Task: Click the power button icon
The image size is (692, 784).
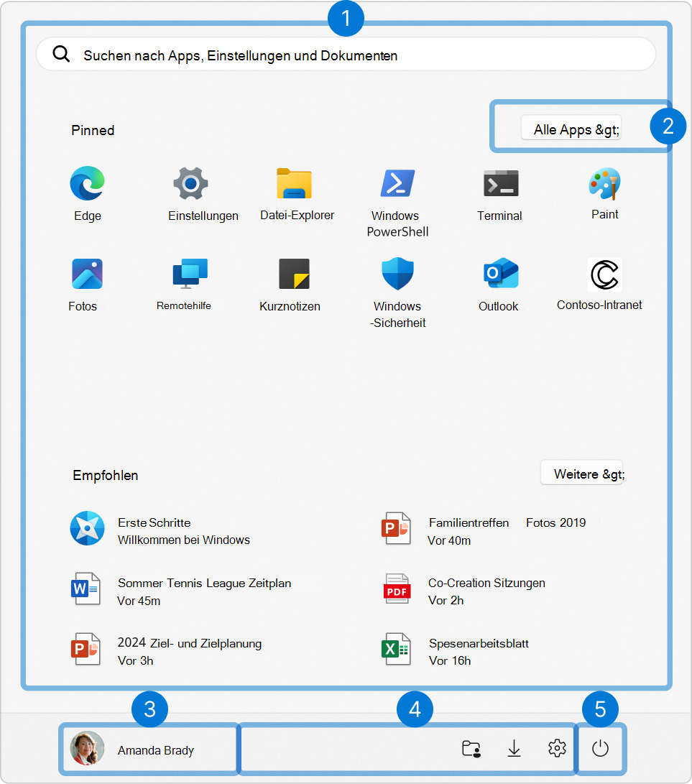Action: 600,749
